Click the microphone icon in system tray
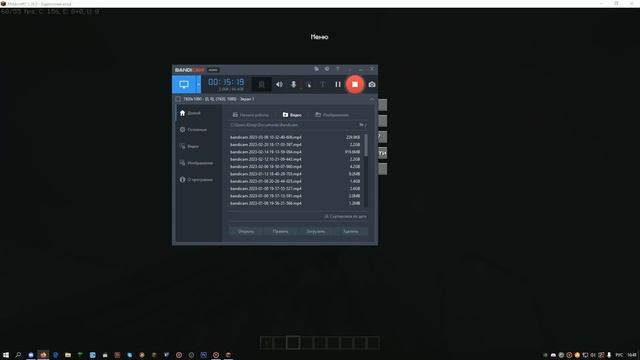This screenshot has width=640, height=360. [609, 355]
